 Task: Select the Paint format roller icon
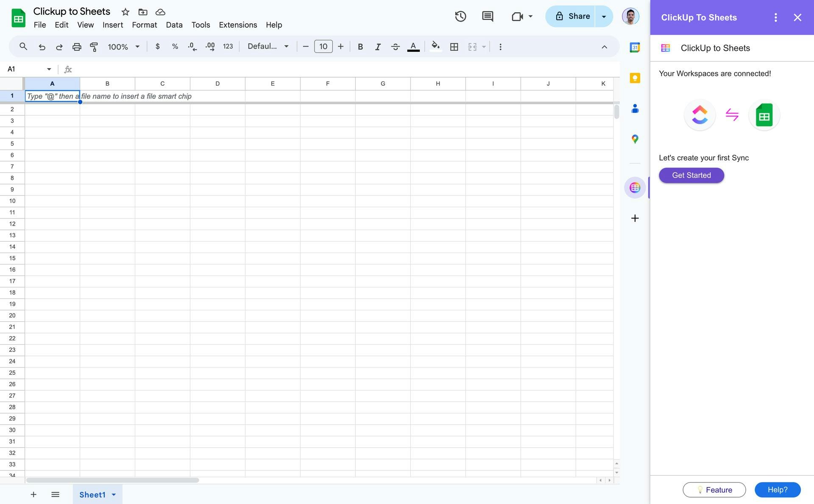(x=94, y=47)
